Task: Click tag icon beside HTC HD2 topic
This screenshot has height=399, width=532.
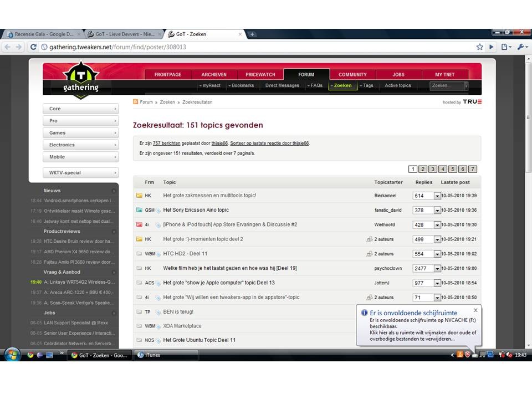Action: coord(158,254)
